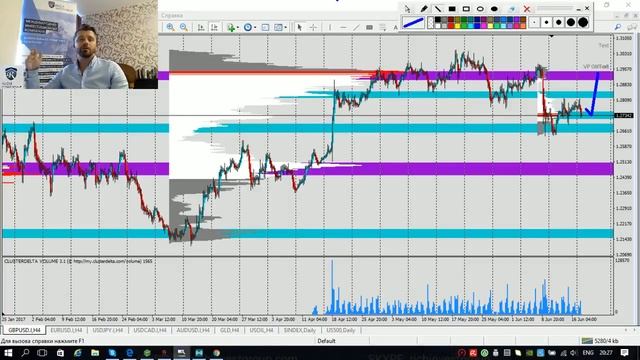
Task: Open Windows taskbar search
Action: (x=25, y=353)
